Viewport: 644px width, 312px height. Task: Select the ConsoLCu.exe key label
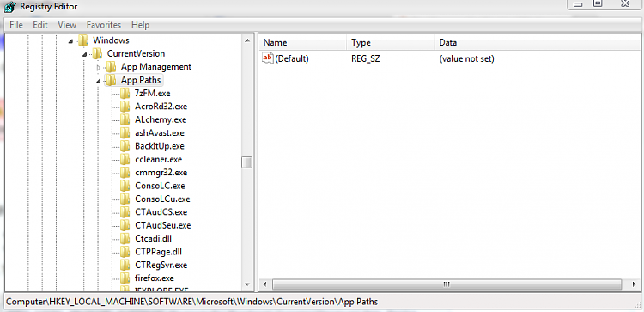pos(162,199)
